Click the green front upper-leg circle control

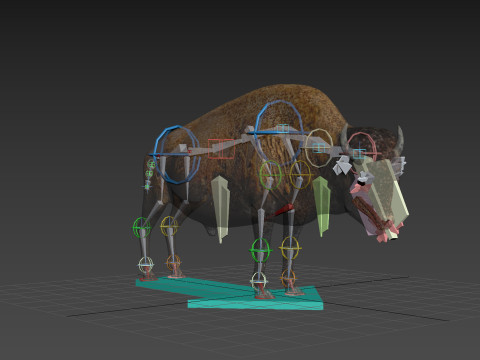(271, 175)
